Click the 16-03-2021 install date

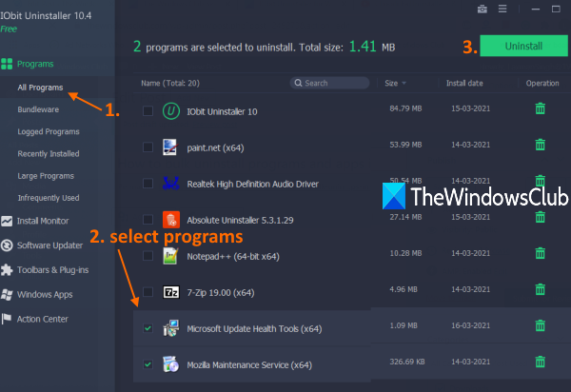pos(470,325)
